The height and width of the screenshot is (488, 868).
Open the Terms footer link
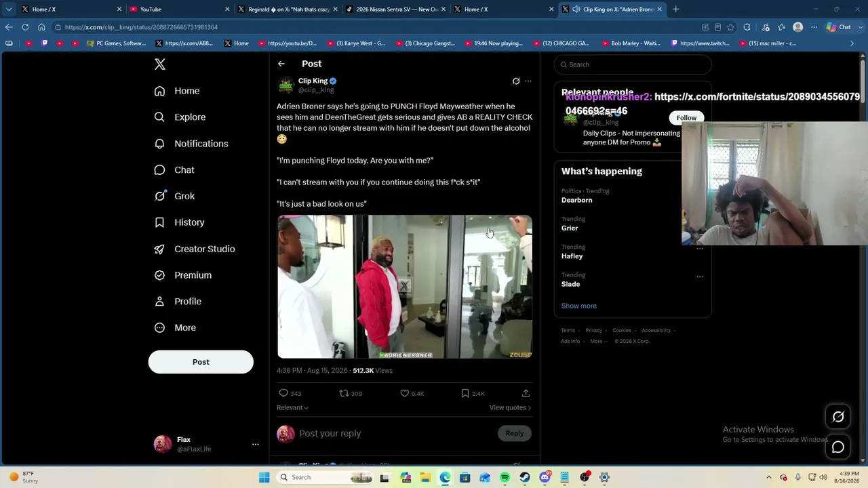click(568, 330)
